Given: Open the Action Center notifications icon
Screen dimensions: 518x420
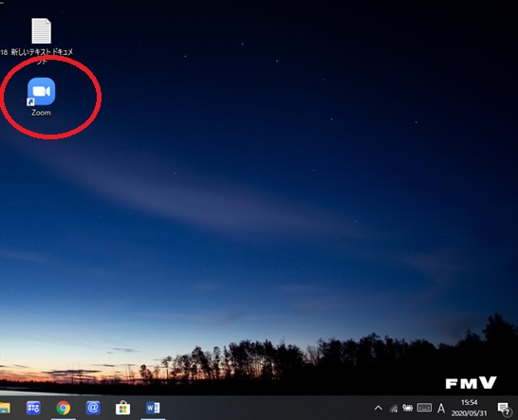Looking at the screenshot, I should coord(505,409).
